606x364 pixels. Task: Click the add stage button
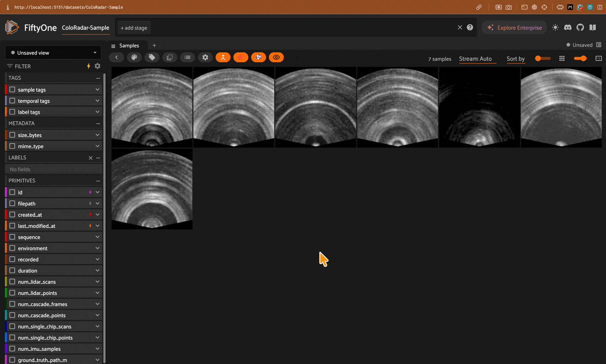134,28
